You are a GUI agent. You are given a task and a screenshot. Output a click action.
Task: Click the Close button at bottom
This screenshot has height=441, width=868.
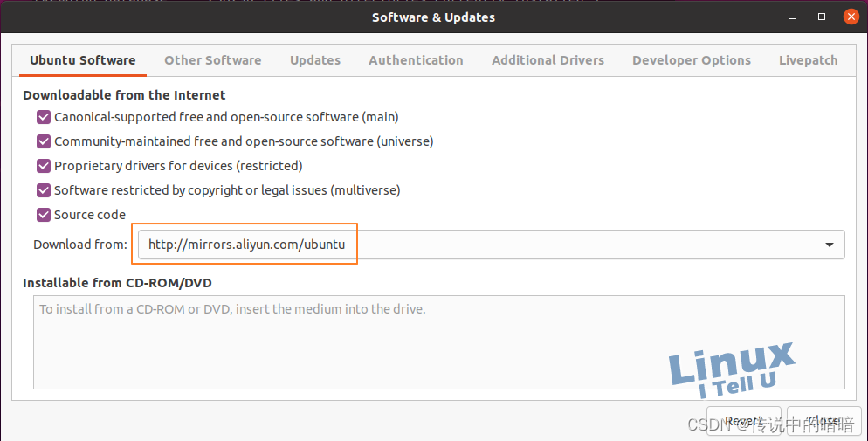click(x=823, y=422)
